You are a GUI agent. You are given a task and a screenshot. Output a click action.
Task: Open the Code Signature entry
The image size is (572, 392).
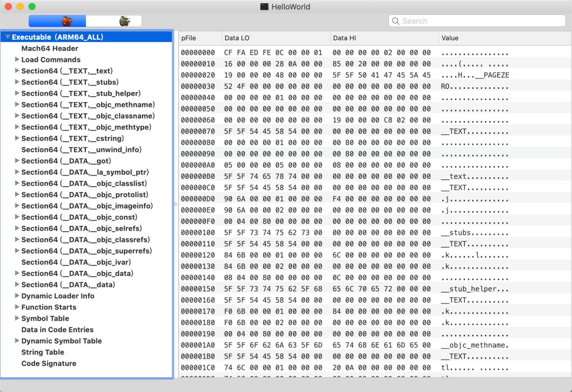pos(49,363)
